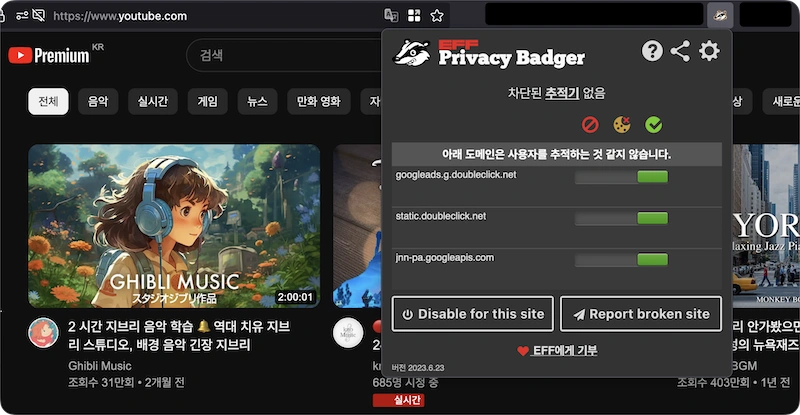Bookmark page with the star icon

point(437,16)
